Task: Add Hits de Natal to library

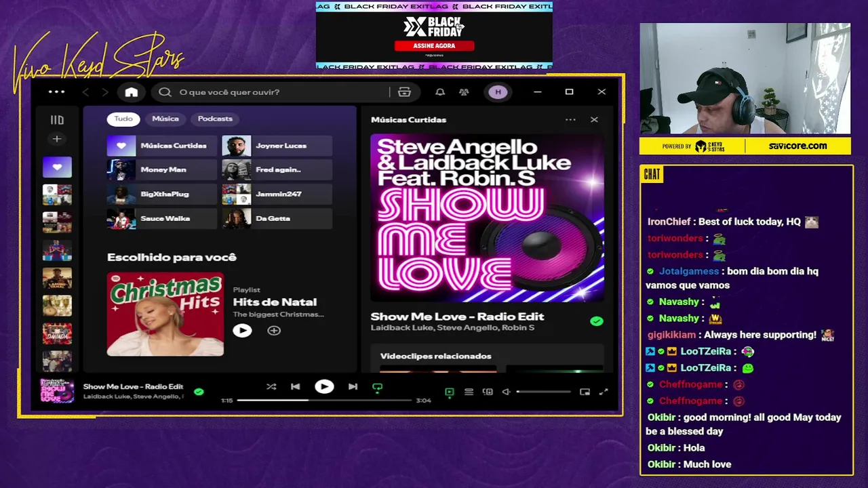Action: (x=274, y=330)
